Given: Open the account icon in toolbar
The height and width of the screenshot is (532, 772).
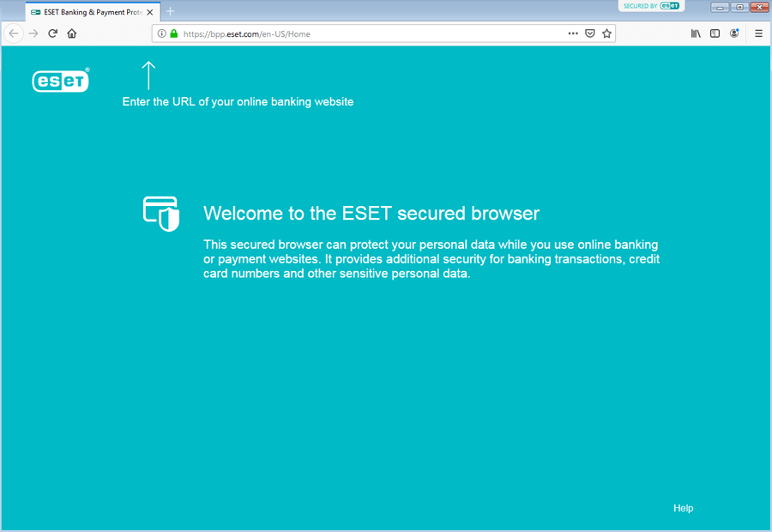Looking at the screenshot, I should pyautogui.click(x=734, y=33).
